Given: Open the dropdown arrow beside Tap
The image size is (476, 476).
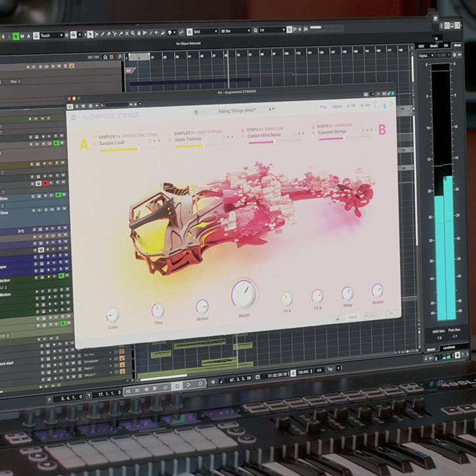Looking at the screenshot, I should [338, 368].
